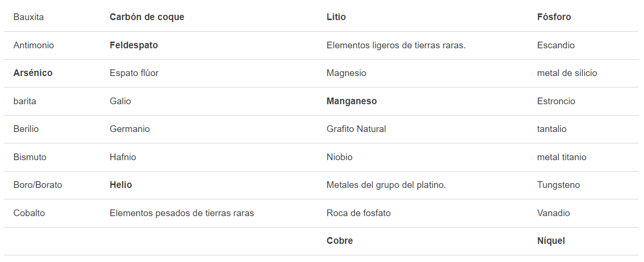Select the bold Níquel cell

[551, 241]
